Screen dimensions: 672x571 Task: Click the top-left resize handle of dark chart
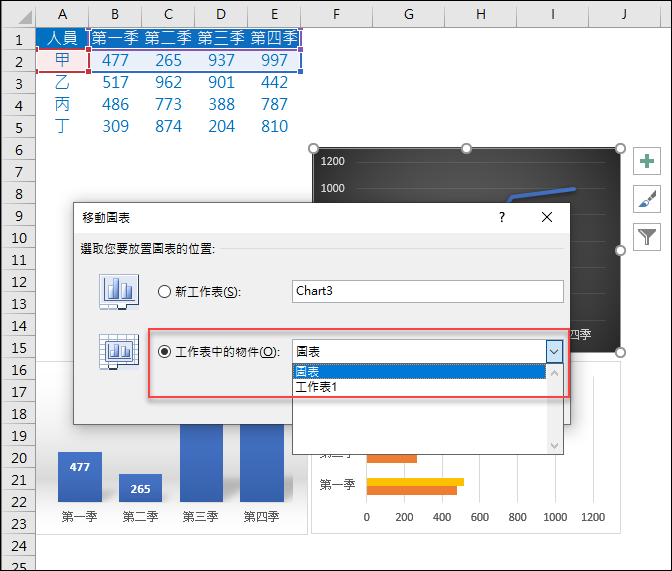[x=313, y=148]
